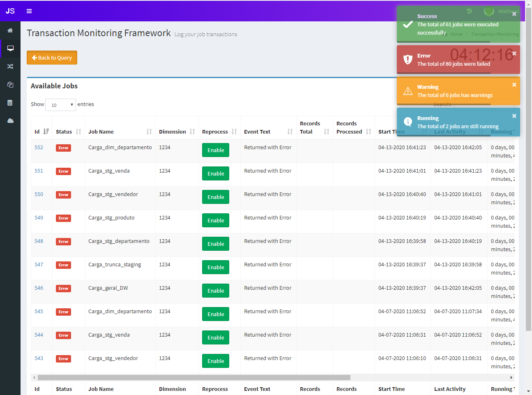Screen dimensions: 532x395
Task: Select the monitor icon in sidebar
Action: pos(10,48)
